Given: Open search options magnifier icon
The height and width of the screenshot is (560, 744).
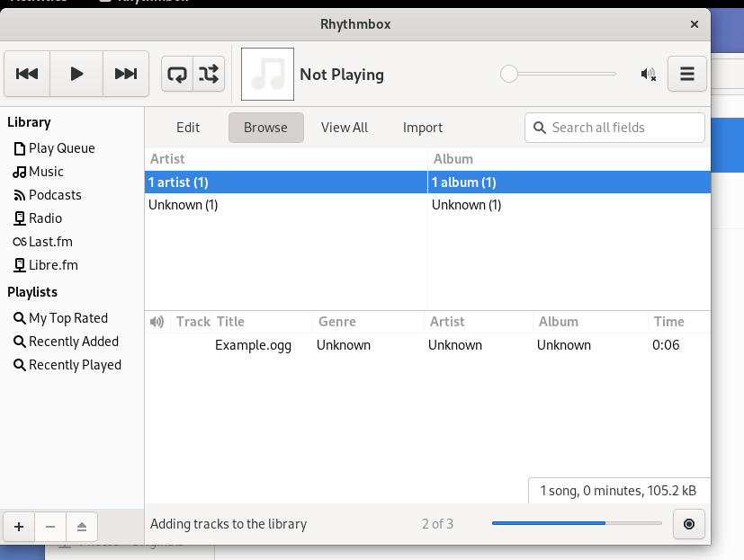Looking at the screenshot, I should coord(540,128).
